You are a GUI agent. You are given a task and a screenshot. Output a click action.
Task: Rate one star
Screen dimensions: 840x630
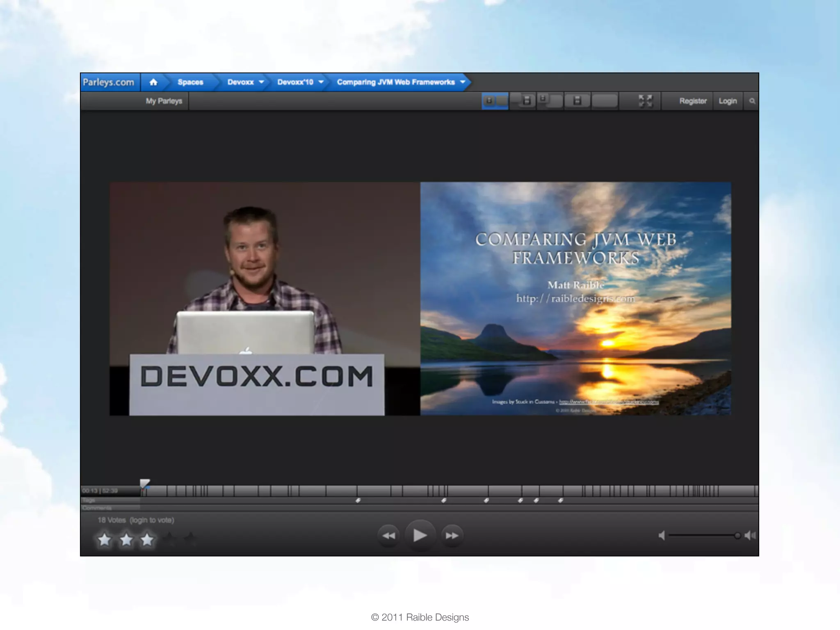click(x=105, y=539)
